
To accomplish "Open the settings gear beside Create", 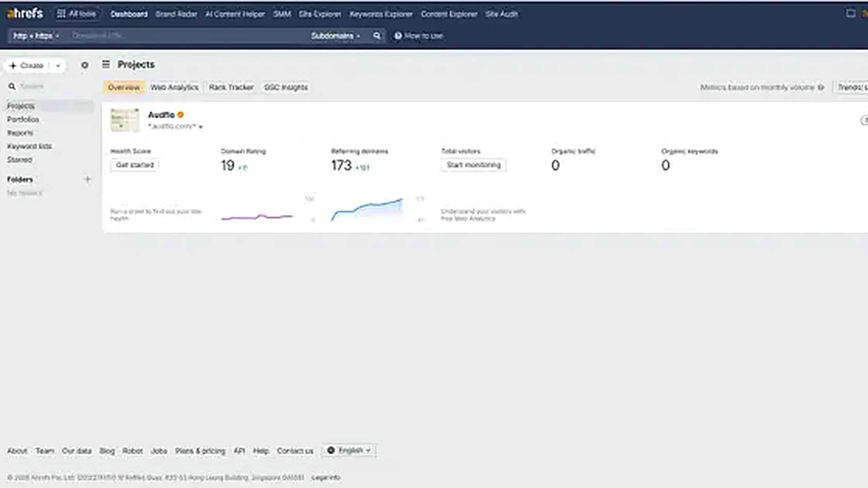I will pos(85,66).
